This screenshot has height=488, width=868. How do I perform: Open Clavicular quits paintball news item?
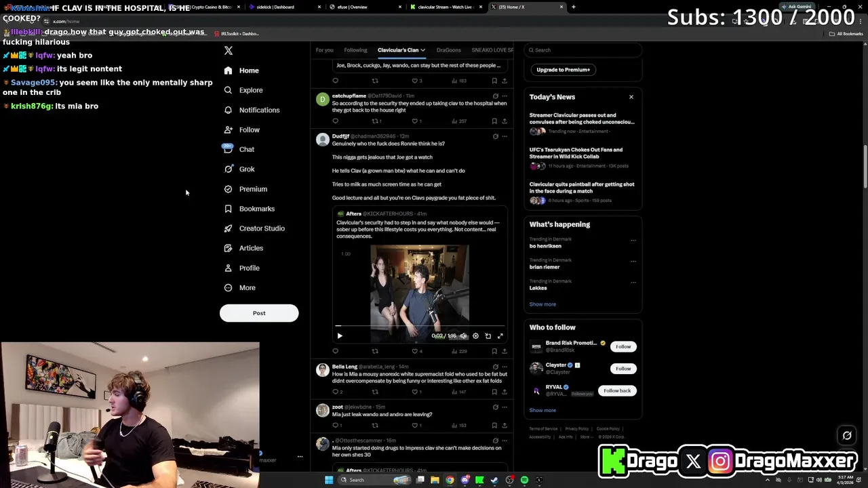582,192
